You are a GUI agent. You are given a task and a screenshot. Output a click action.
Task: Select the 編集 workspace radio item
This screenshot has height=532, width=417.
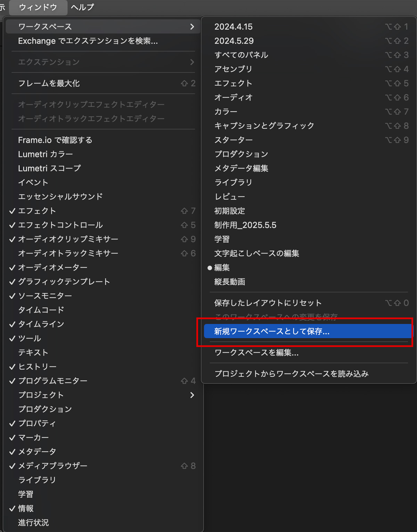coord(222,268)
